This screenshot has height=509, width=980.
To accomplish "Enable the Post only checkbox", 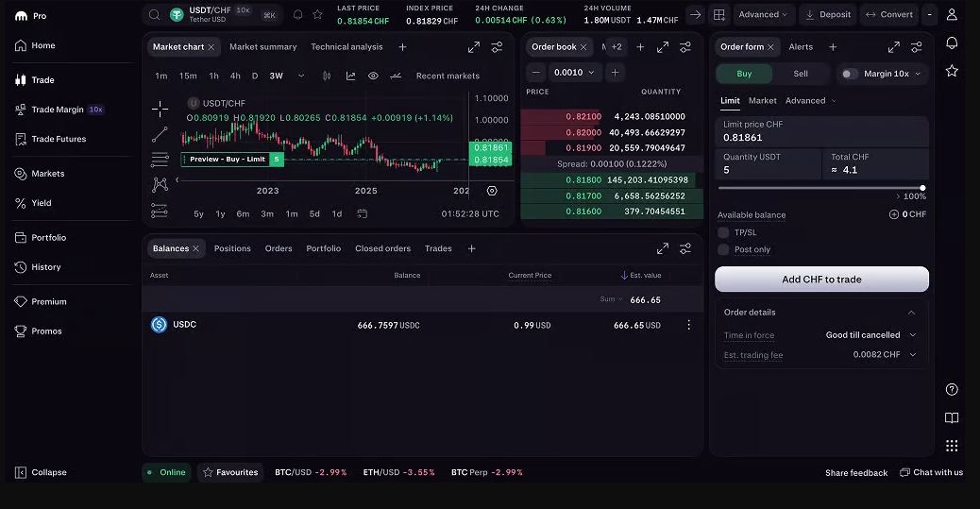I will point(723,249).
